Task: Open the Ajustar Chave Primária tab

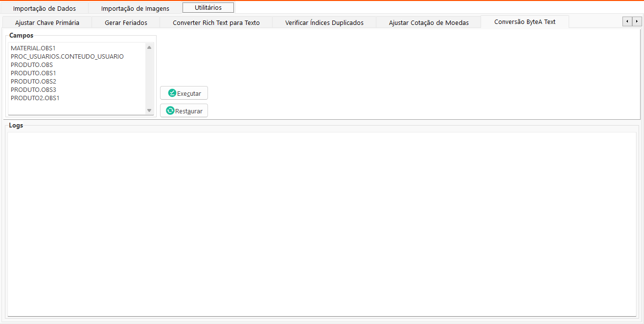Action: pyautogui.click(x=47, y=22)
